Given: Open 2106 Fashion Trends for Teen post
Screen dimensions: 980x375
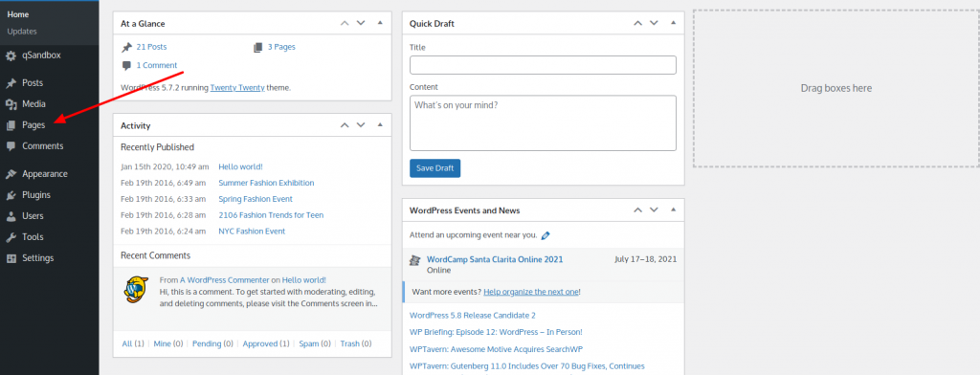Looking at the screenshot, I should click(x=271, y=215).
